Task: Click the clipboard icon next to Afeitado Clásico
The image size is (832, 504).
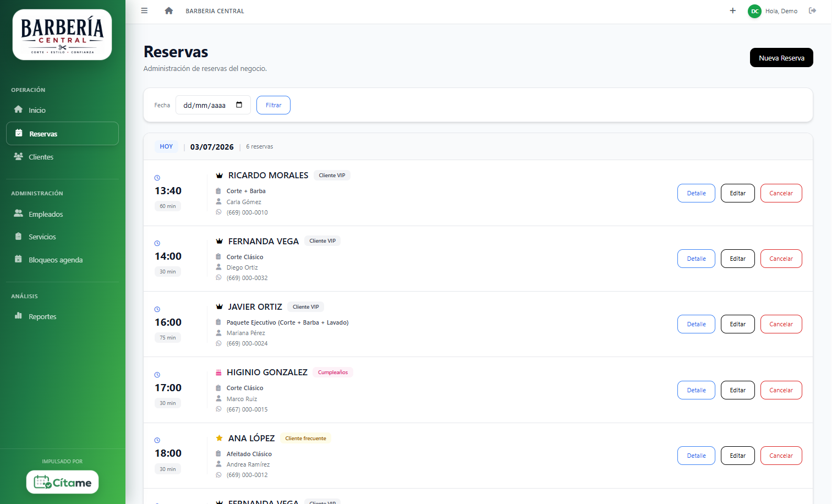Action: pos(218,454)
